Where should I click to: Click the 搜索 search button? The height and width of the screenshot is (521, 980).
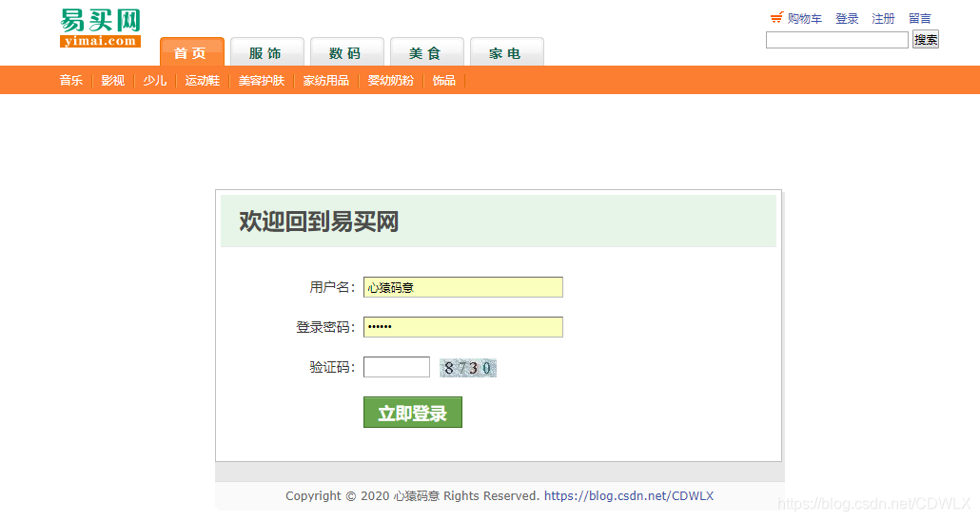point(926,39)
